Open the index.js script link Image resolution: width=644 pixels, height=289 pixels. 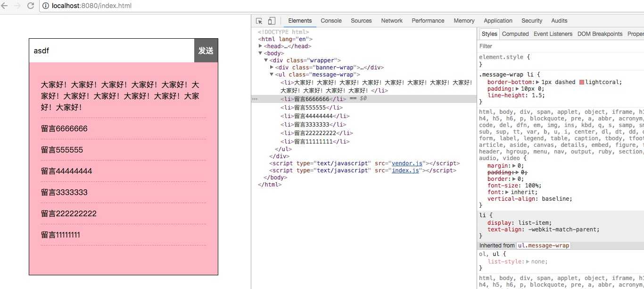coord(405,170)
